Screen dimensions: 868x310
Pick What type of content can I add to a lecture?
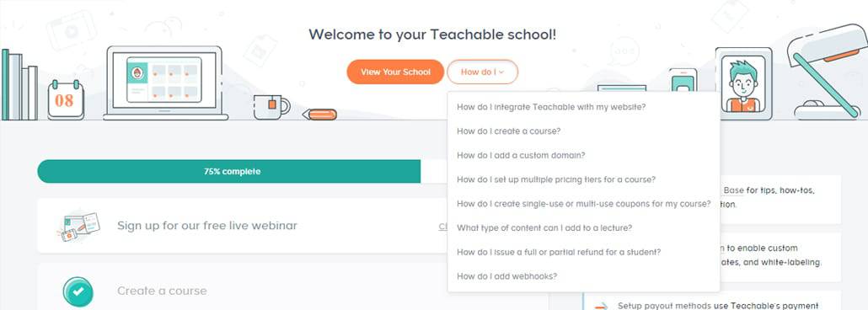544,227
